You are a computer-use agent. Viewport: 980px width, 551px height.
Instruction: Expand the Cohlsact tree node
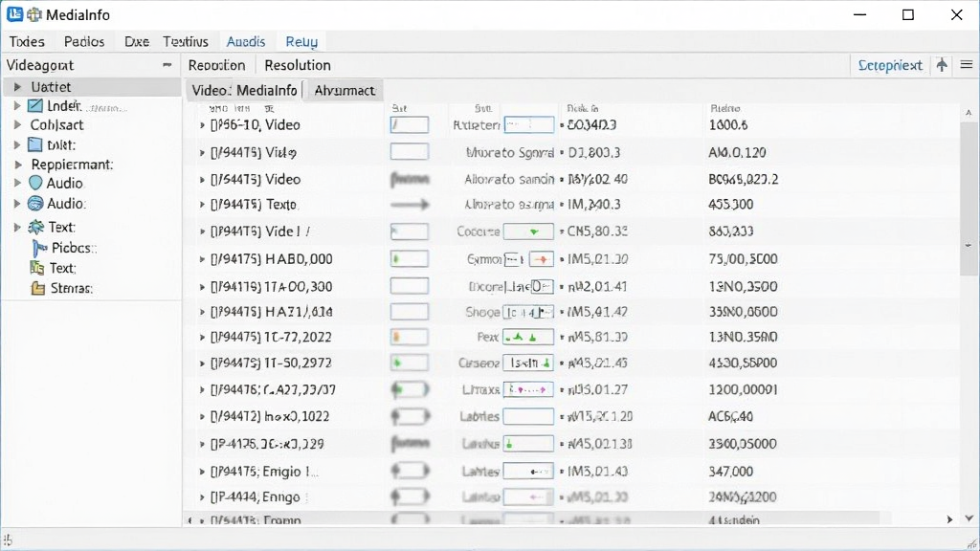tap(17, 125)
